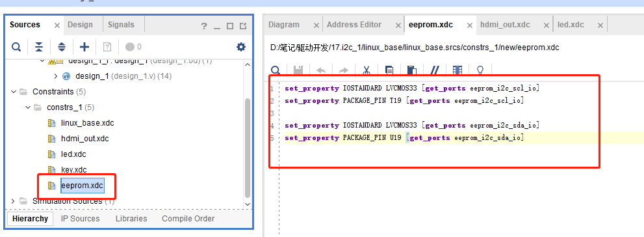Expand the design_1 (design_1.v) node
This screenshot has height=237, width=644.
56,76
